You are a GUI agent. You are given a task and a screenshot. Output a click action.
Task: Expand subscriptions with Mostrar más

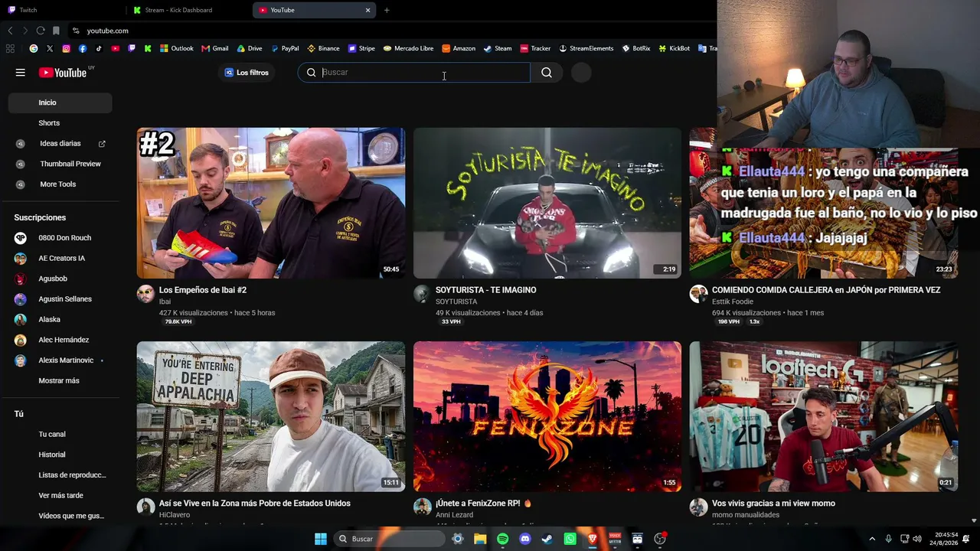[59, 381]
